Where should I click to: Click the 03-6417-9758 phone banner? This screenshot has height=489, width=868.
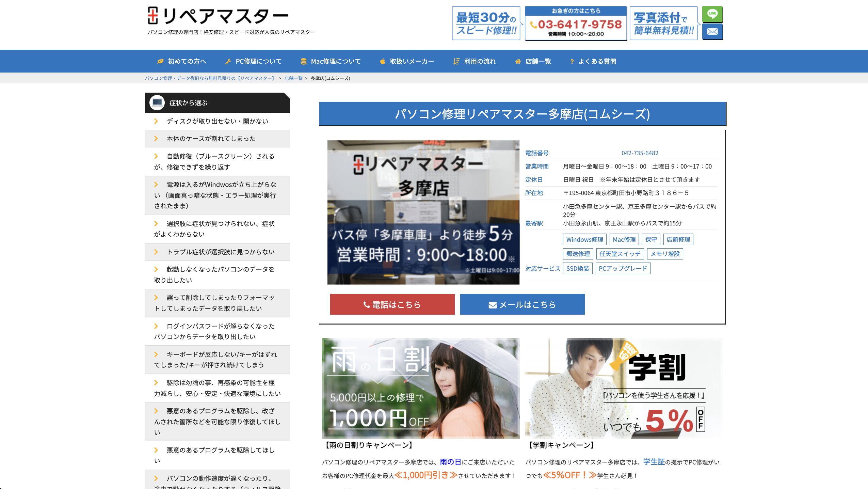click(576, 23)
